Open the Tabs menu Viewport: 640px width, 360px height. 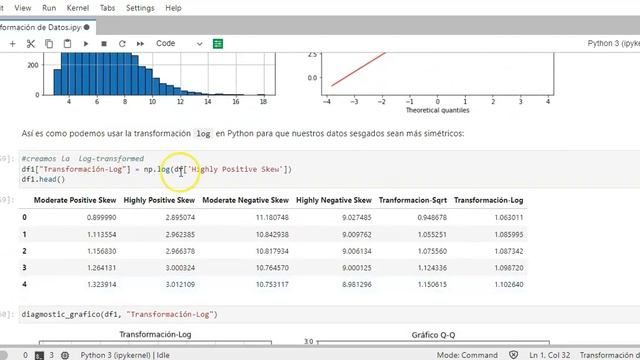coord(107,8)
